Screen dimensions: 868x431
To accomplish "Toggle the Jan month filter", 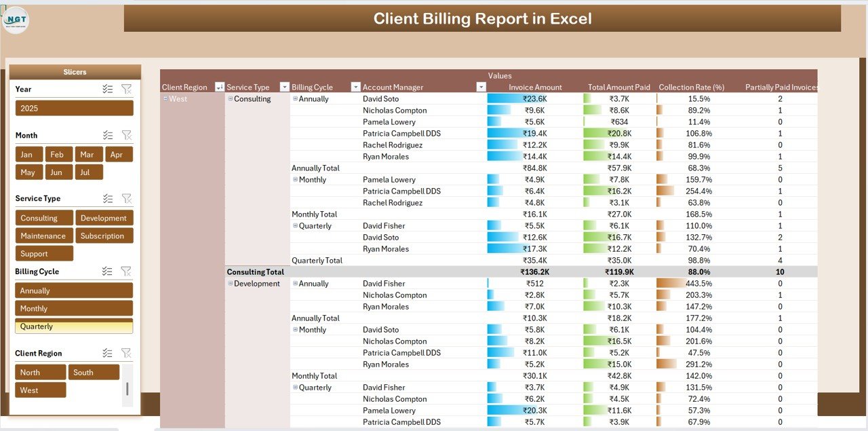I will [x=29, y=154].
